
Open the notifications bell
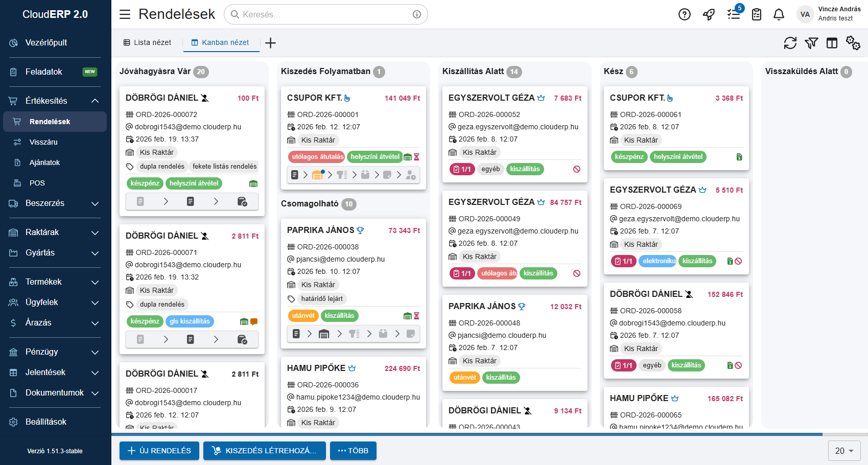click(x=779, y=14)
